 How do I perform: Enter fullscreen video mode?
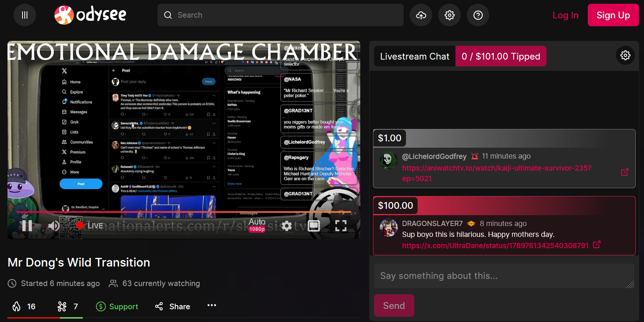341,226
